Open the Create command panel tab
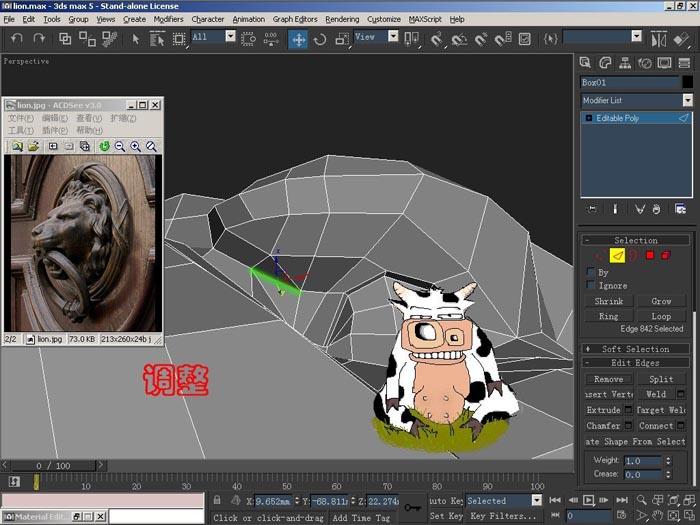The height and width of the screenshot is (525, 700). [x=585, y=63]
